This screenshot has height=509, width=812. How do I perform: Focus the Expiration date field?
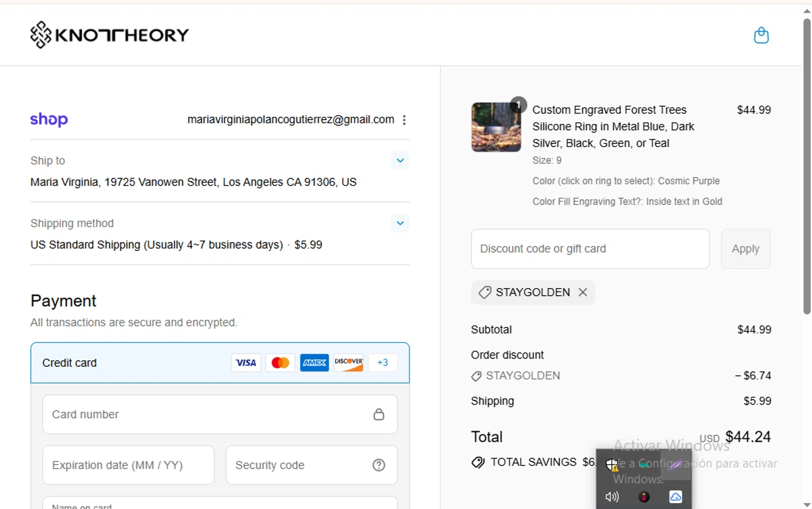(128, 465)
